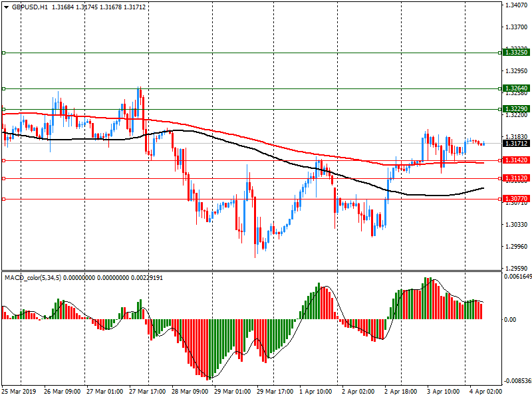The image size is (532, 399).
Task: Click the left handle of the 1.30770 line
Action: tap(3, 199)
